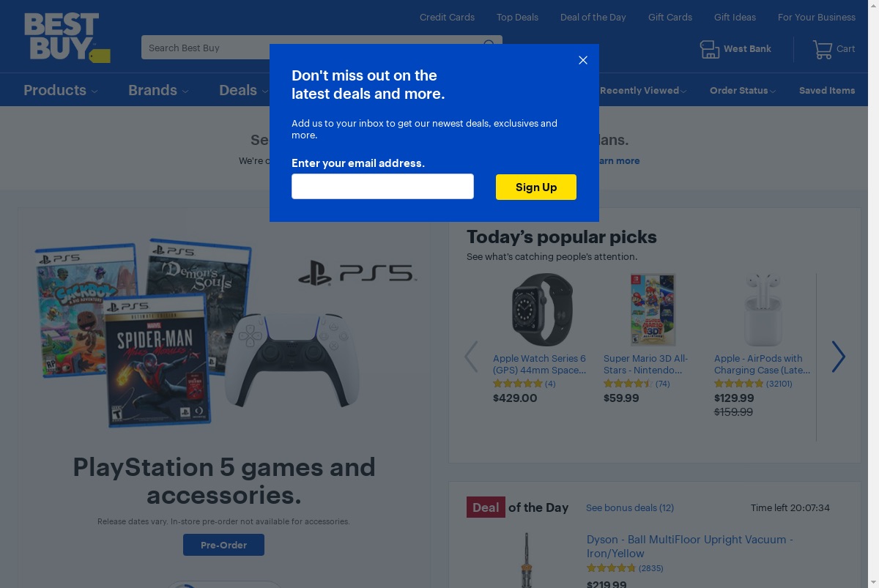Image resolution: width=879 pixels, height=588 pixels.
Task: Close the email signup popup
Action: click(583, 60)
